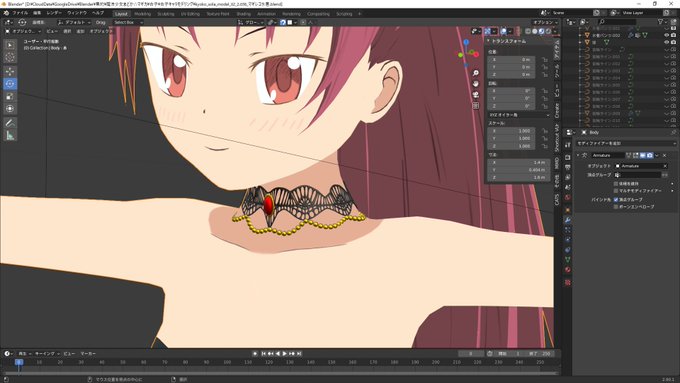Image resolution: width=680 pixels, height=383 pixels.
Task: Uncheck the Vertex Group bind checkbox
Action: tap(616, 200)
